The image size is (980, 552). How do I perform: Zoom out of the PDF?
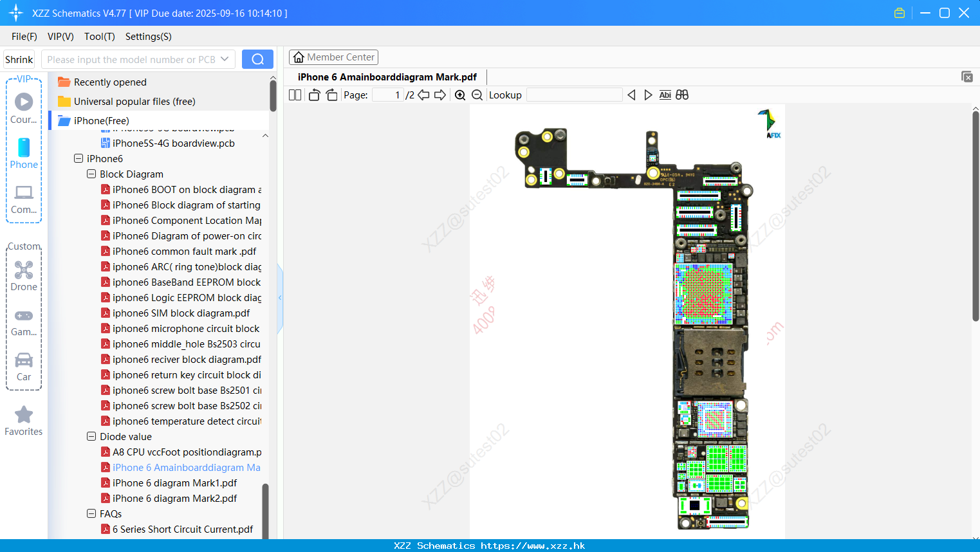[x=477, y=95]
